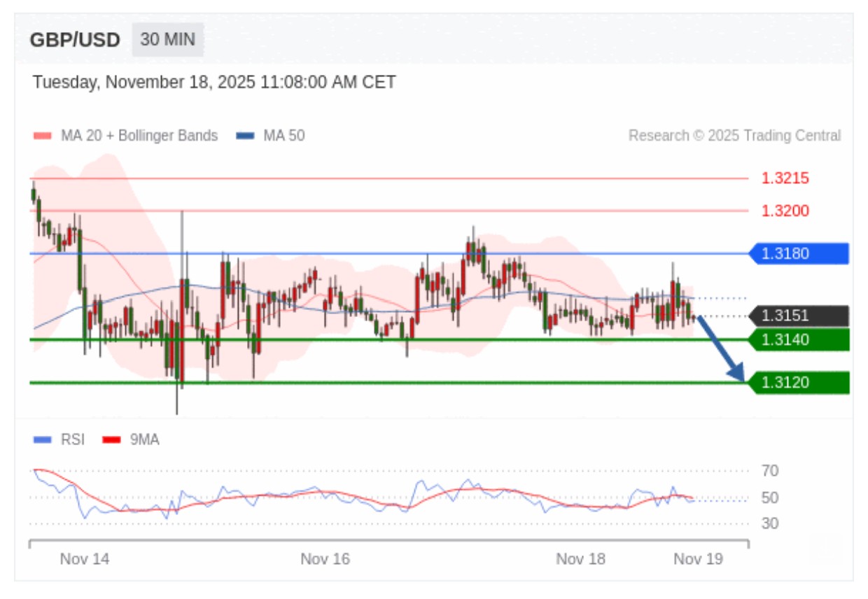Click the faint download icon at bottom right
The image size is (868, 599).
click(825, 548)
